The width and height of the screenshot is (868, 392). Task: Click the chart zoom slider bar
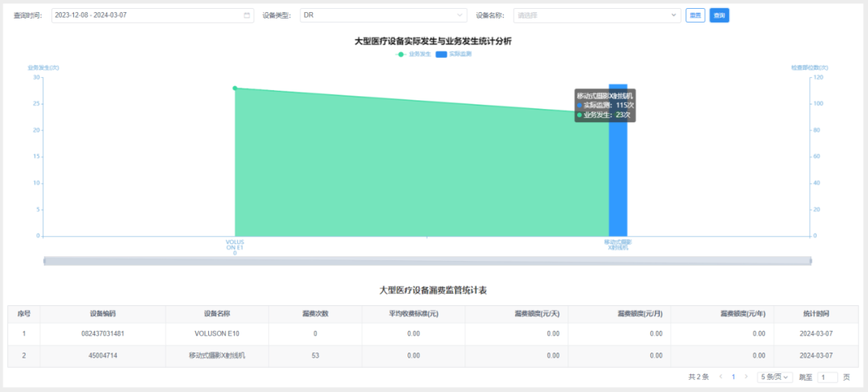pyautogui.click(x=428, y=261)
